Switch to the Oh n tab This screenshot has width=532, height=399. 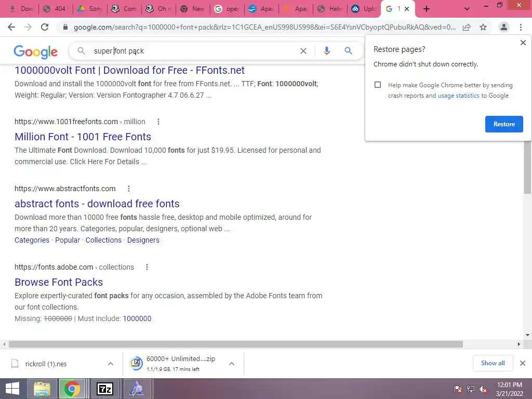point(158,9)
